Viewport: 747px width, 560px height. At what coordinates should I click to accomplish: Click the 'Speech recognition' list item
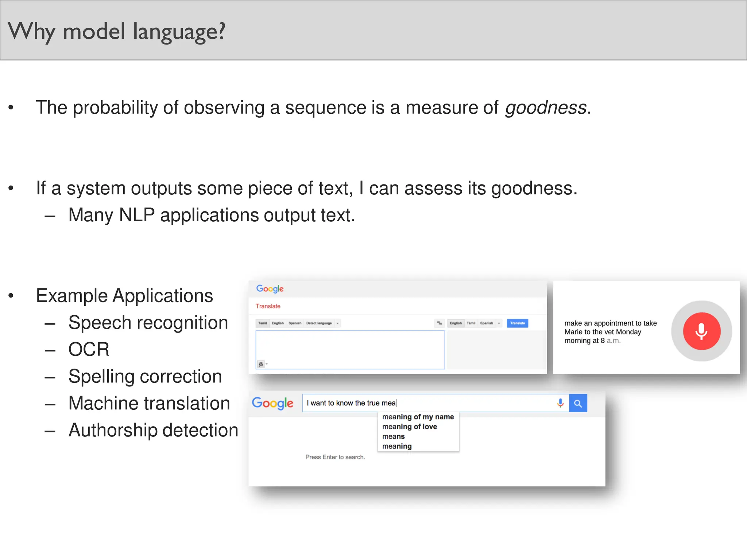(148, 323)
